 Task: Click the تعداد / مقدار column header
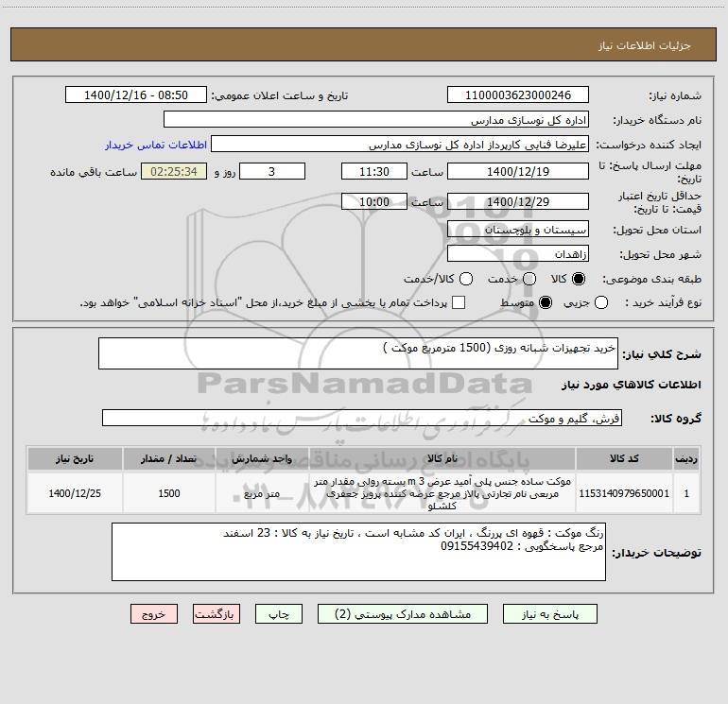point(169,458)
